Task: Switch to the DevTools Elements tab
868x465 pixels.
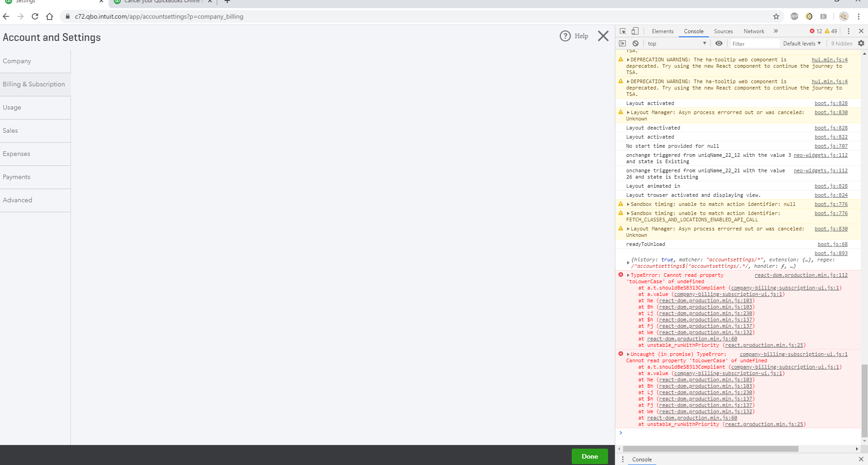Action: tap(663, 31)
